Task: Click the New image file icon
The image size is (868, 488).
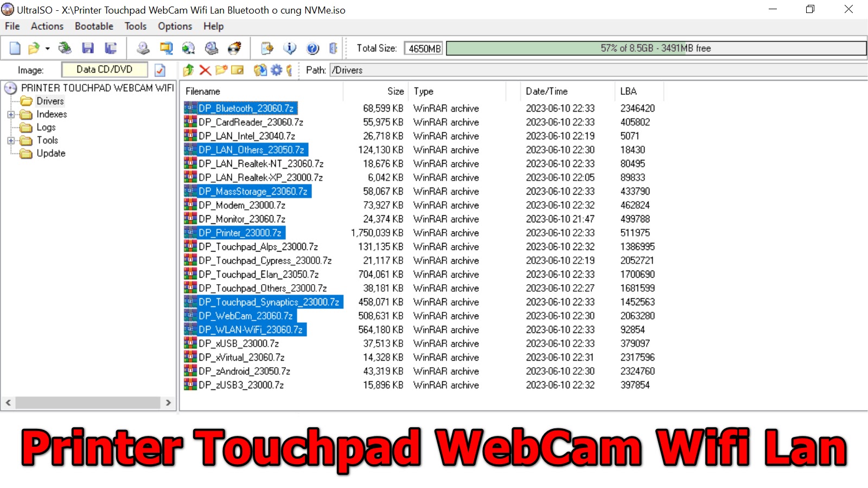Action: pos(15,48)
